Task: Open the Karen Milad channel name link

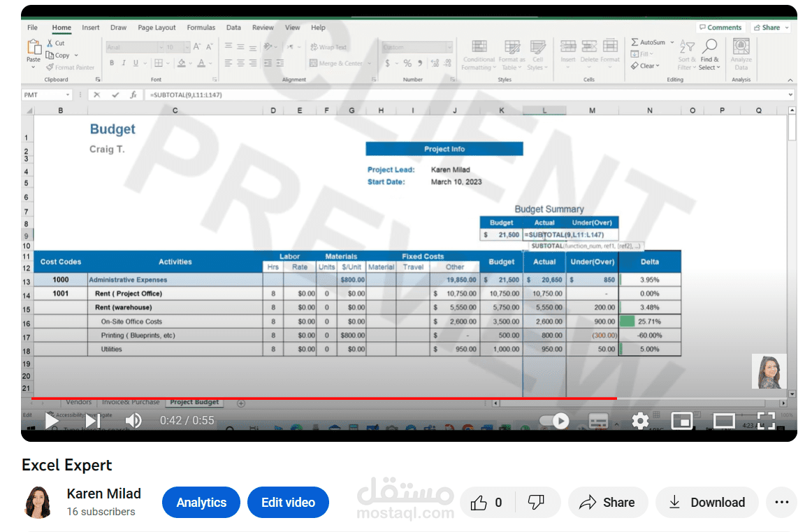Action: click(x=103, y=494)
